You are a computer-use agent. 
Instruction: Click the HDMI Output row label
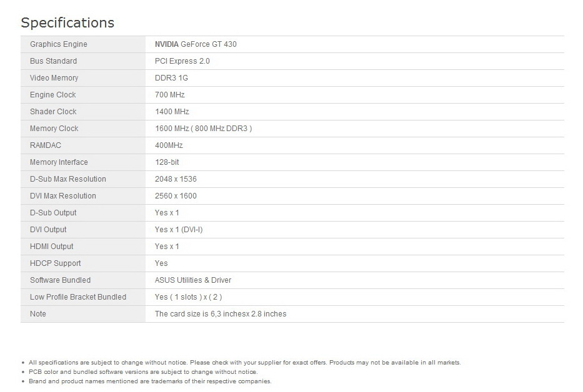(x=52, y=247)
